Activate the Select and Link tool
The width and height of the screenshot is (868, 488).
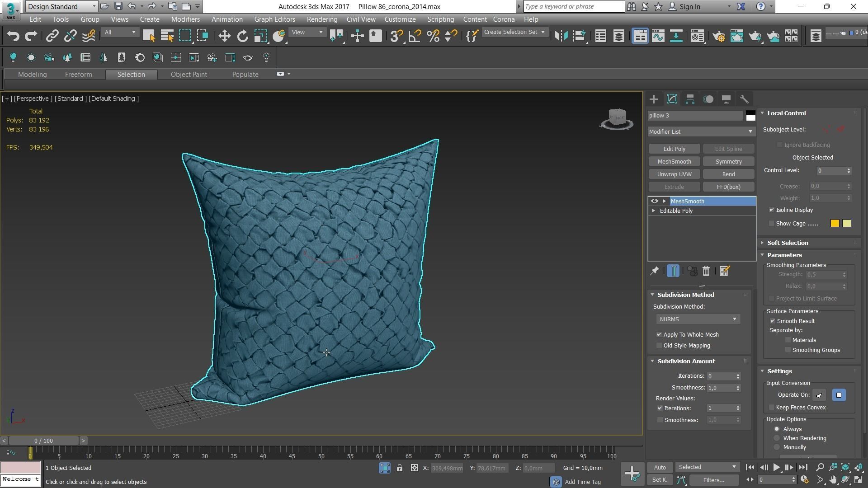click(52, 36)
